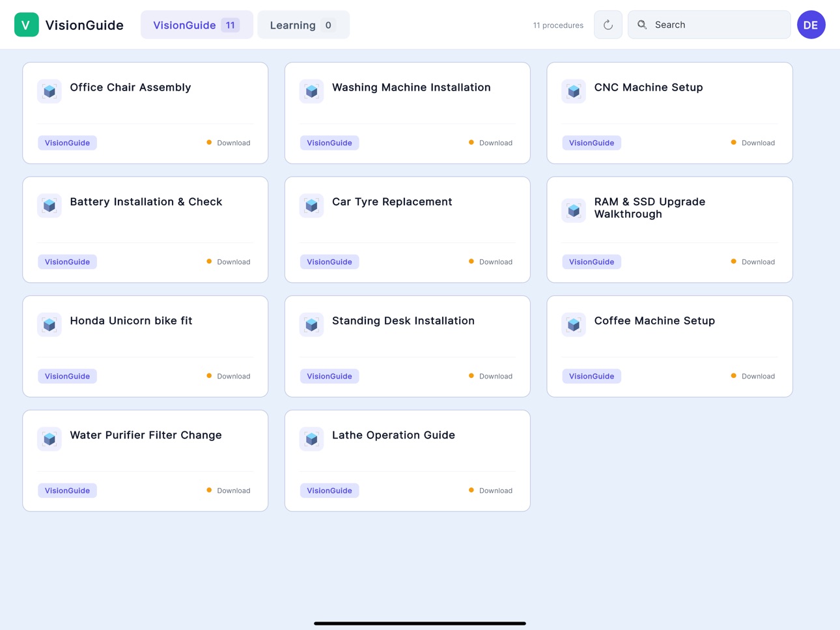
Task: Download the Water Purifier Filter Change procedure
Action: click(x=229, y=491)
